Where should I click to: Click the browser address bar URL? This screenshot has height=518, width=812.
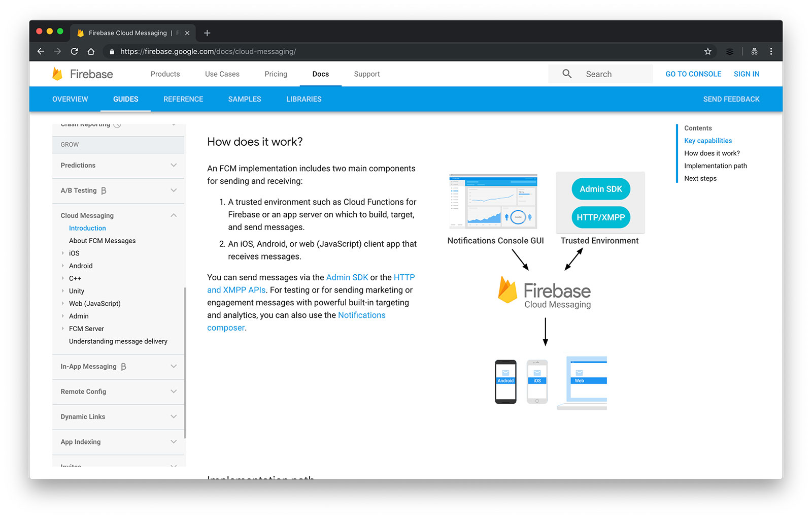tap(208, 51)
